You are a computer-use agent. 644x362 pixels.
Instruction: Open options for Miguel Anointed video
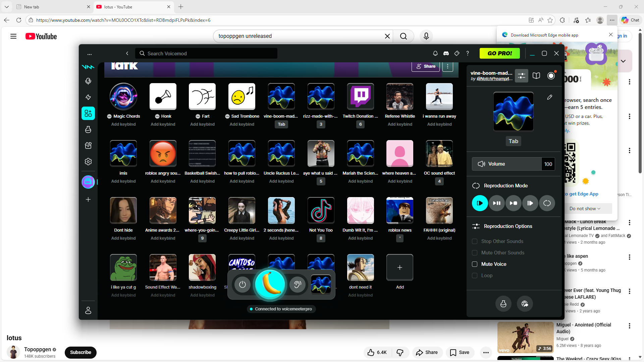point(630,326)
